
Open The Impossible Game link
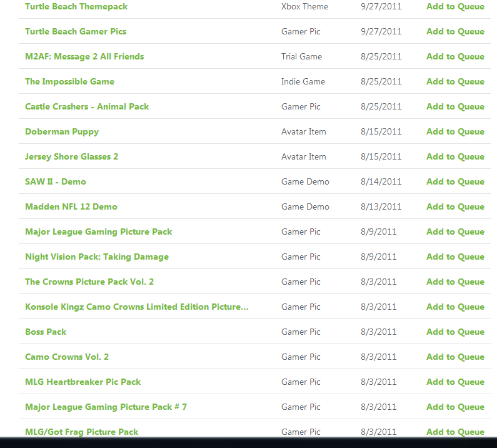[70, 82]
